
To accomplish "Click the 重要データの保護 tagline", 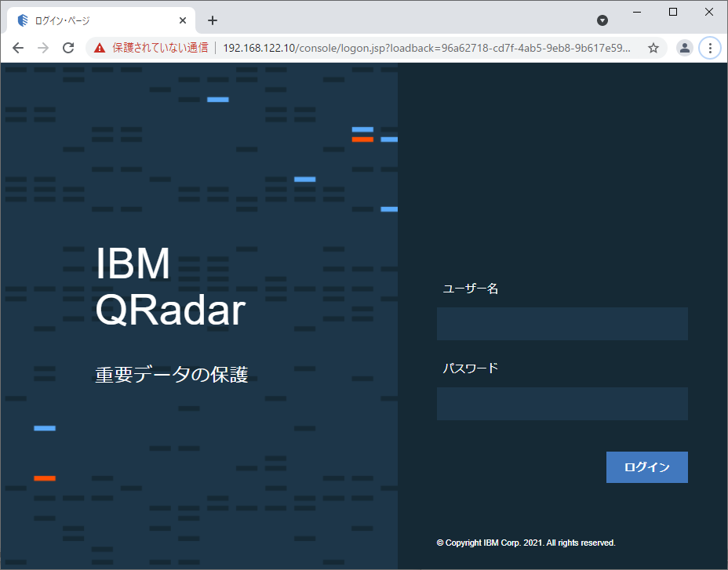I will pos(172,375).
